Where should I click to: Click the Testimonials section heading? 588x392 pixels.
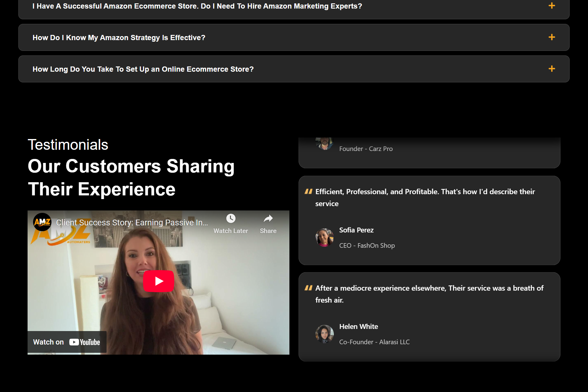(x=68, y=145)
